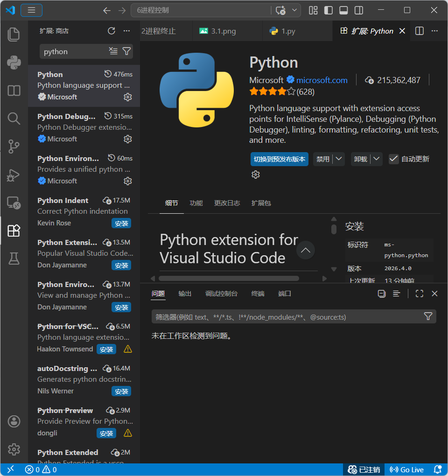Open gear settings below the pre-release button
448x476 pixels.
pos(256,175)
